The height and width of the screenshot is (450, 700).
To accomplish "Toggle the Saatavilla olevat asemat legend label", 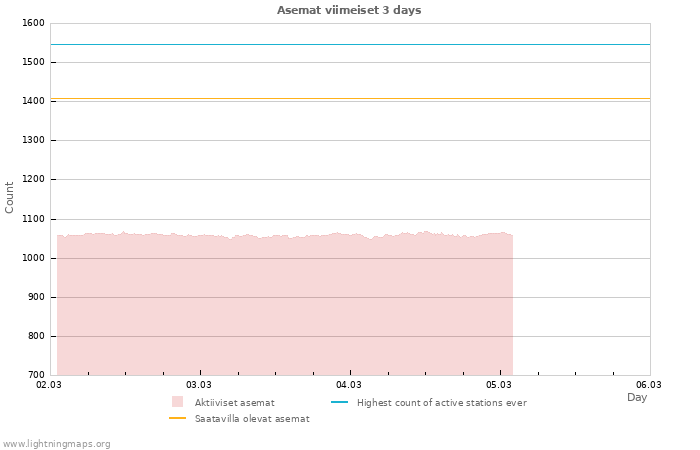I will coord(252,419).
